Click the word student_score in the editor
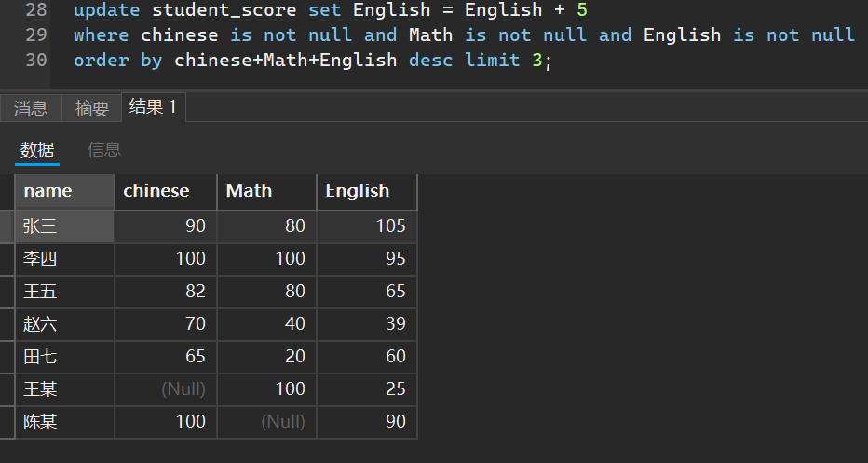 pos(224,10)
